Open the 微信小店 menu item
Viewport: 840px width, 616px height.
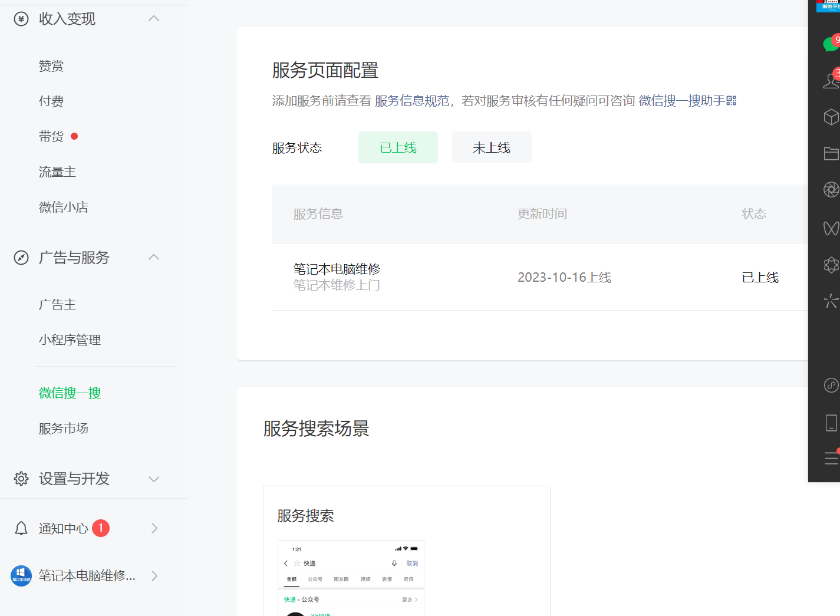click(x=64, y=207)
